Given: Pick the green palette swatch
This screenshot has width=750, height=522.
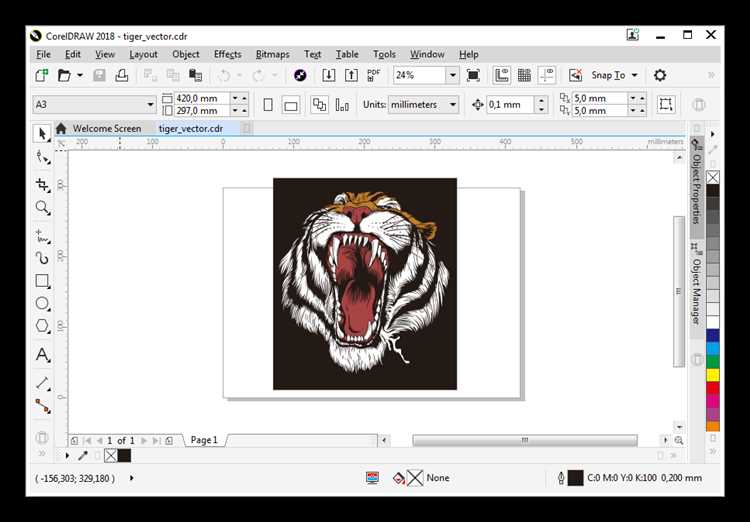Looking at the screenshot, I should pyautogui.click(x=713, y=362).
